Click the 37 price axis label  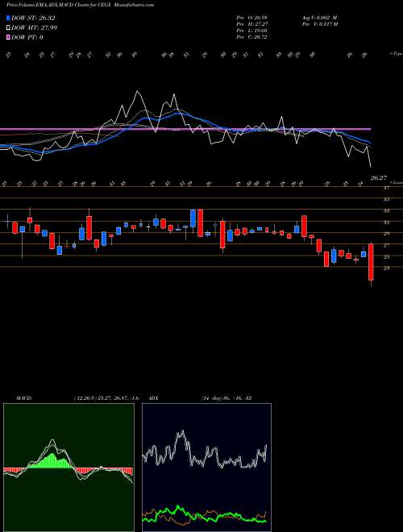[386, 188]
